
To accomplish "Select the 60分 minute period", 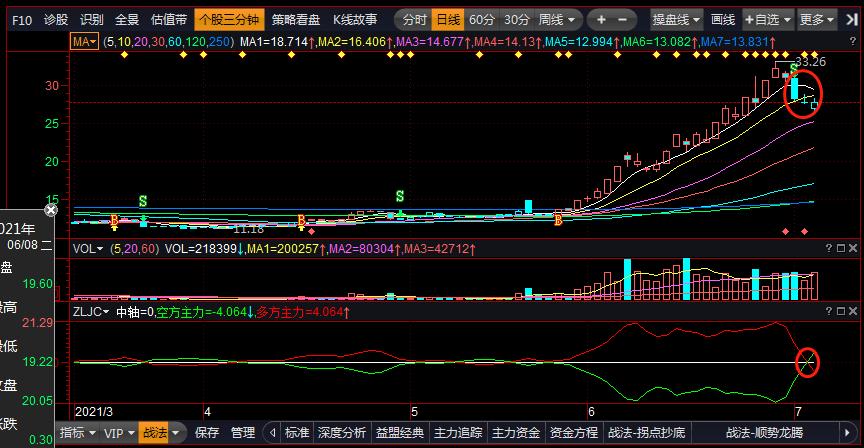I will [x=481, y=20].
